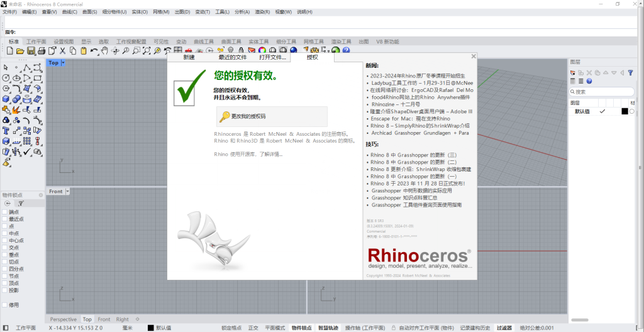Create a new layer with layer panel icon
Screen dimensions: 644x332
point(573,72)
